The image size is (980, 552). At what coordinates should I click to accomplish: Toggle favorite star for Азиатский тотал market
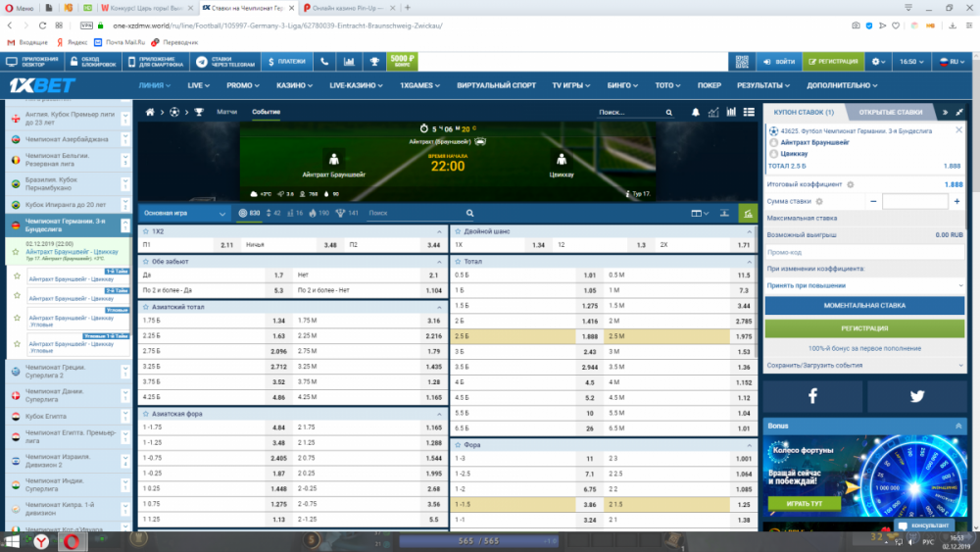pos(146,307)
